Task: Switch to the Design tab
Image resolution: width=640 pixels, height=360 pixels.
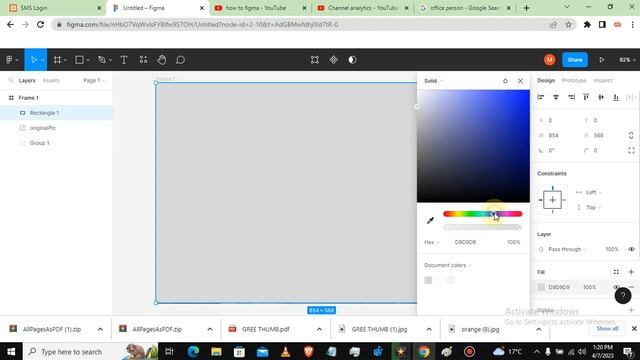Action: 546,80
